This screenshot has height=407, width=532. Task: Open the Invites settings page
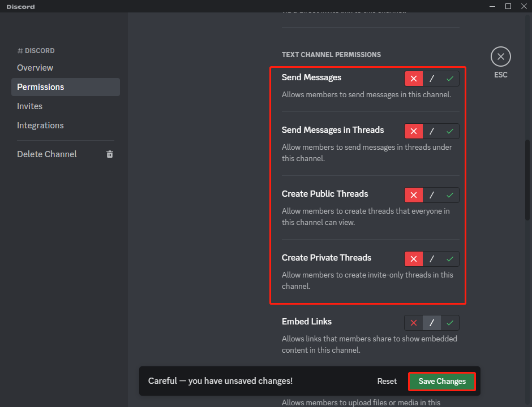coord(66,106)
